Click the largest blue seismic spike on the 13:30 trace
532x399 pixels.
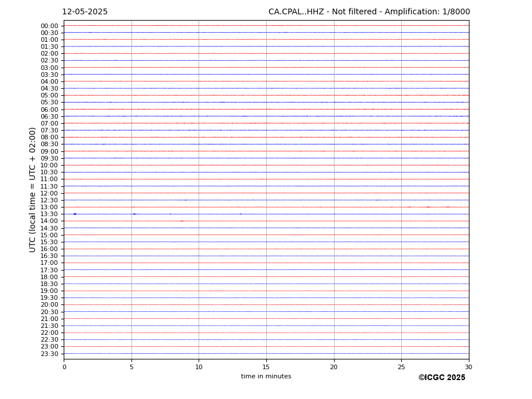coord(75,214)
